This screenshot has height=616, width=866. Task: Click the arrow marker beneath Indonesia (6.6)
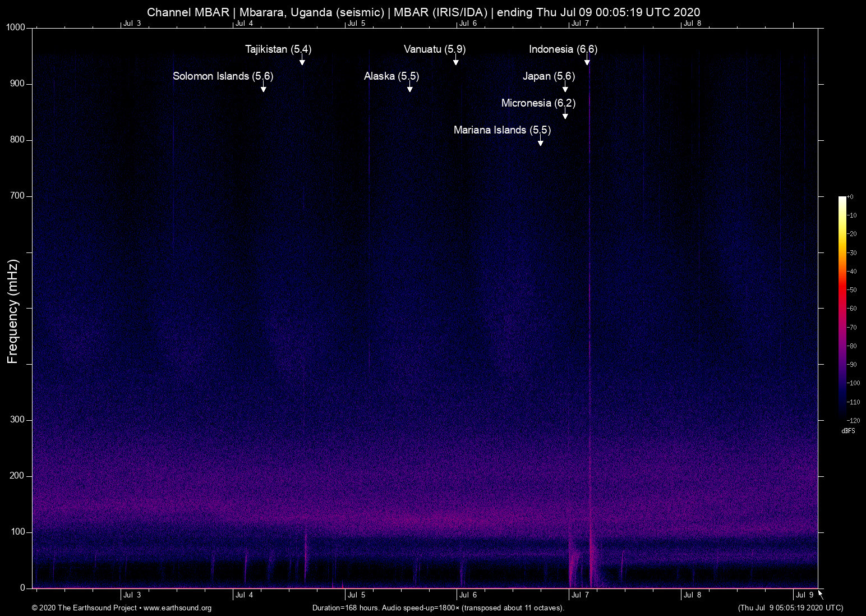coord(587,61)
